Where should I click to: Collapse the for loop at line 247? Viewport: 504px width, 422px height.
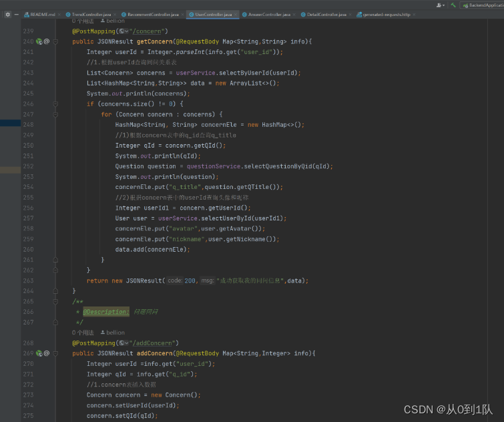(x=55, y=114)
